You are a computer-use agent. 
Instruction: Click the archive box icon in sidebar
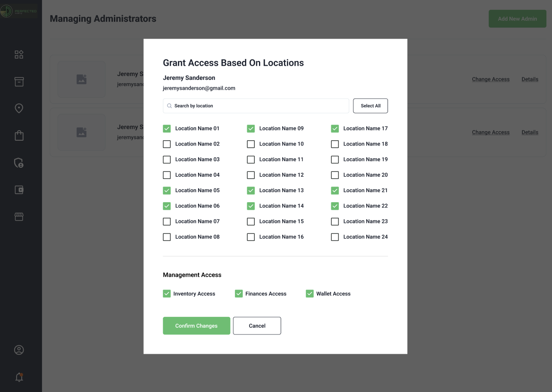point(19,82)
